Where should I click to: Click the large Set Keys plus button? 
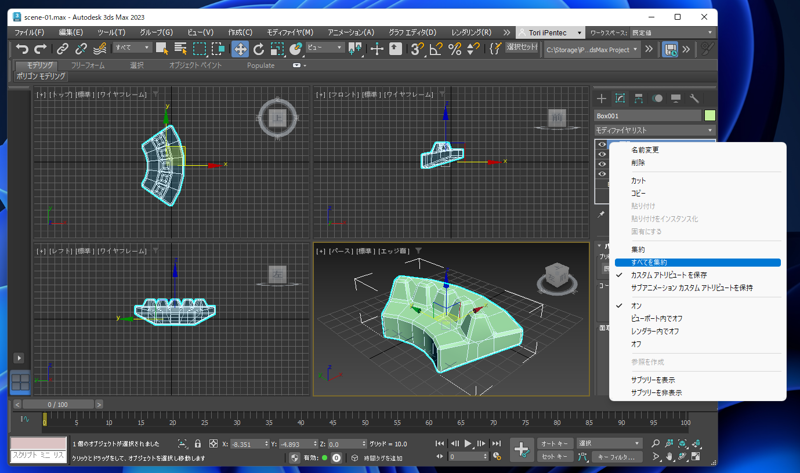pyautogui.click(x=521, y=450)
